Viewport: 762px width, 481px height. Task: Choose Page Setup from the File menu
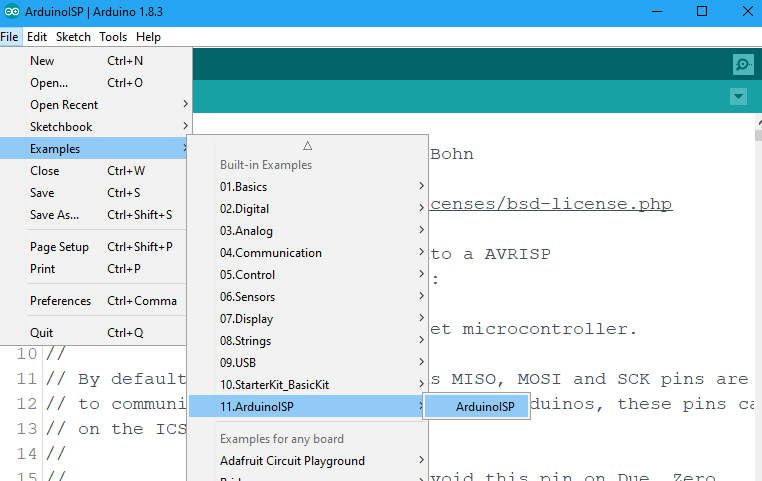tap(93, 247)
